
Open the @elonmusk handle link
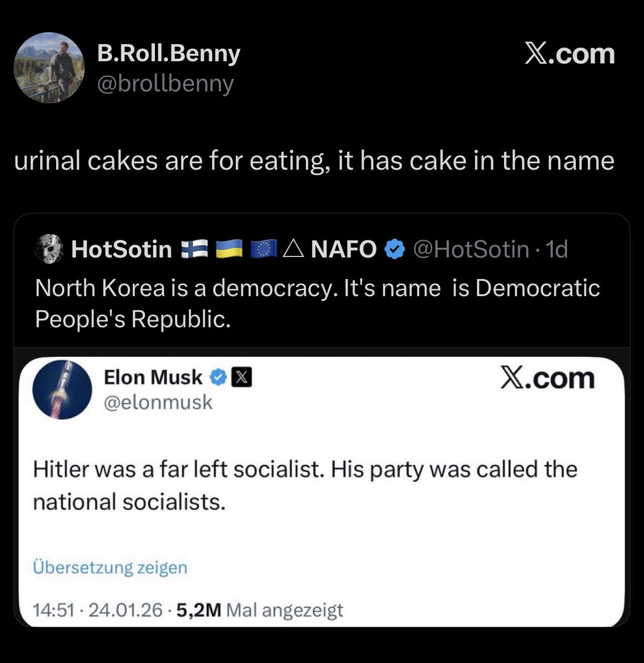158,402
